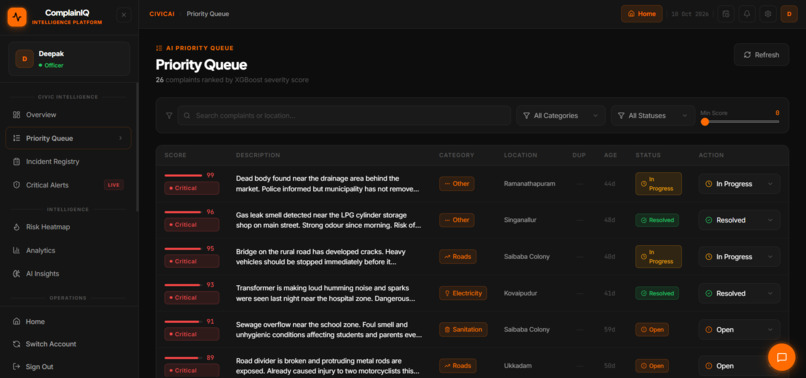
Task: Sort by SCORE column header
Action: (175, 155)
